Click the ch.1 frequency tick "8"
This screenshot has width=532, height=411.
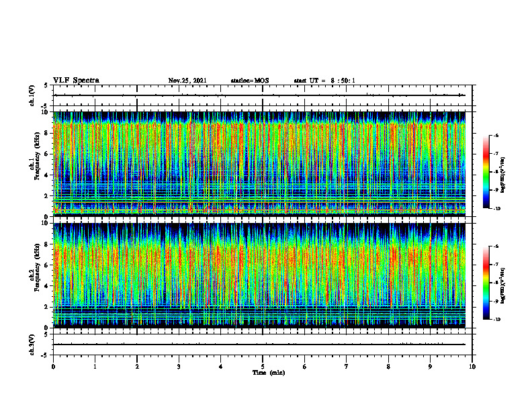(46, 133)
